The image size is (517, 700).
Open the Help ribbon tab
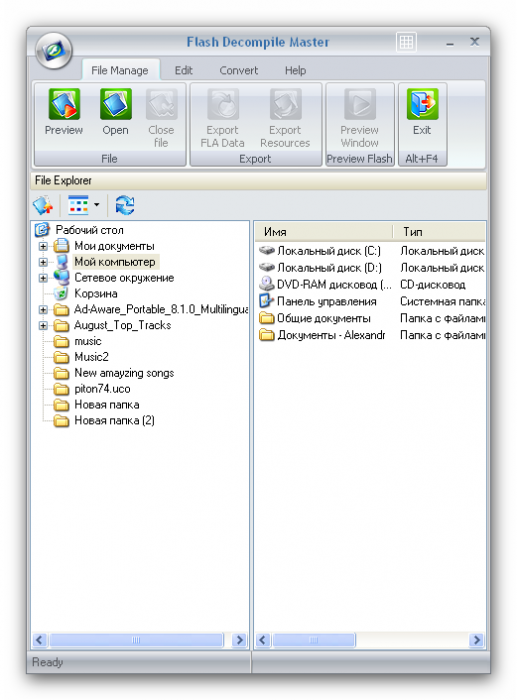click(295, 71)
